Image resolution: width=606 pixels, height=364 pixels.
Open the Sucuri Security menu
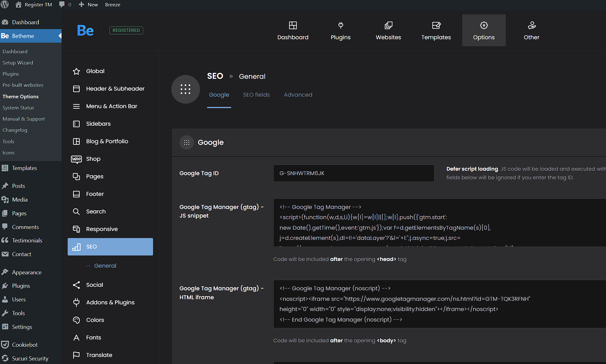31,359
